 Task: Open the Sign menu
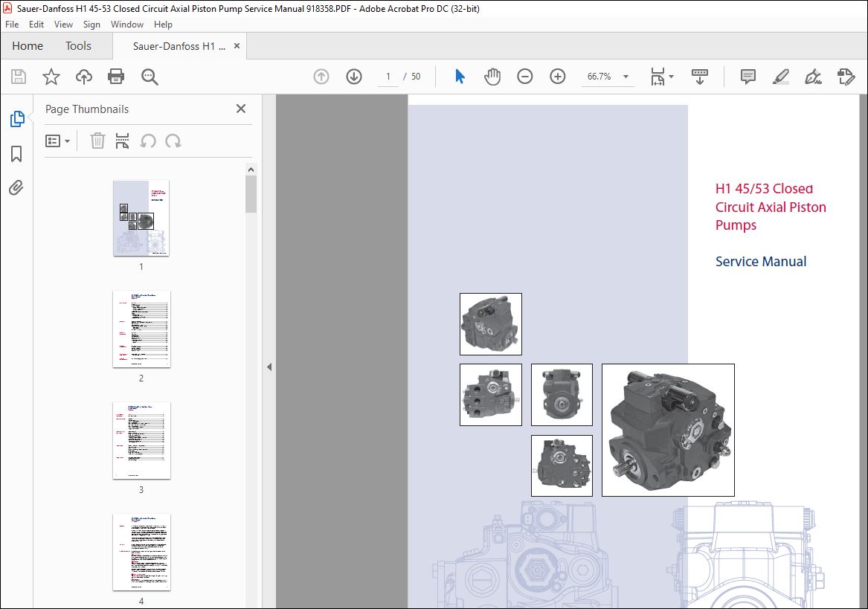point(91,25)
